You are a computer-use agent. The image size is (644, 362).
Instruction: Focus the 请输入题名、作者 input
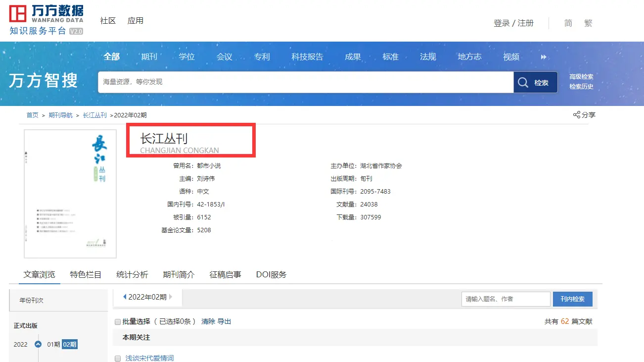[x=506, y=299]
